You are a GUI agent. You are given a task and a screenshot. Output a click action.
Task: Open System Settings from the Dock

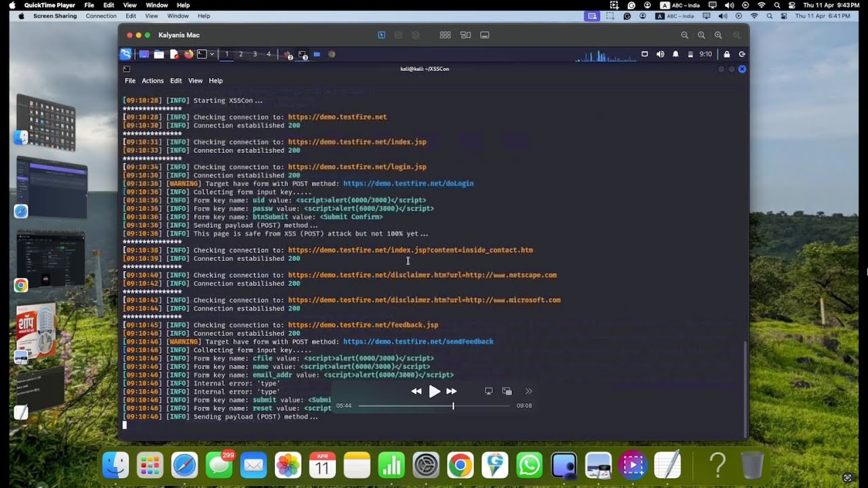pyautogui.click(x=426, y=466)
